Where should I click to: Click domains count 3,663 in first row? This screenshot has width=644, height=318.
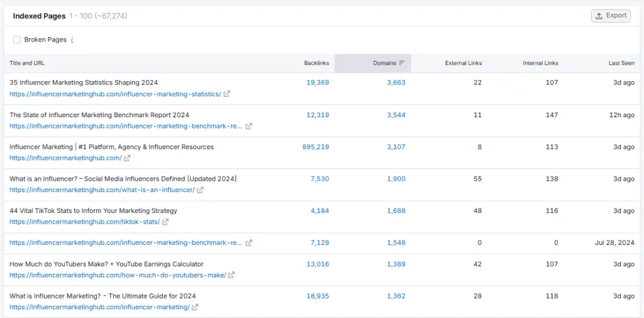396,82
